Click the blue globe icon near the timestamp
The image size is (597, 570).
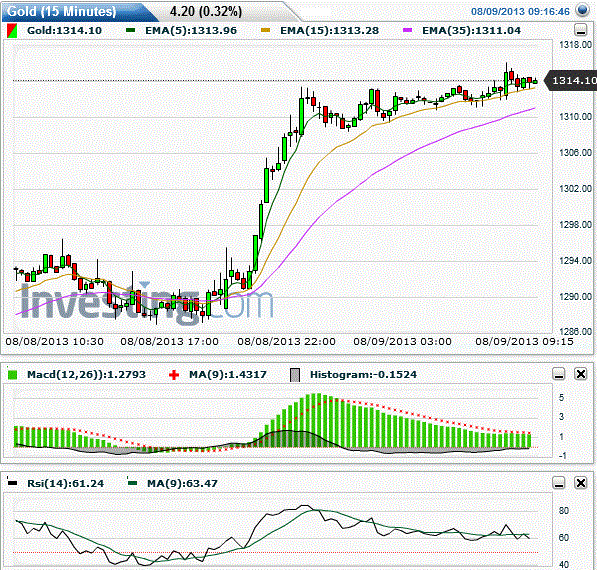[x=583, y=10]
